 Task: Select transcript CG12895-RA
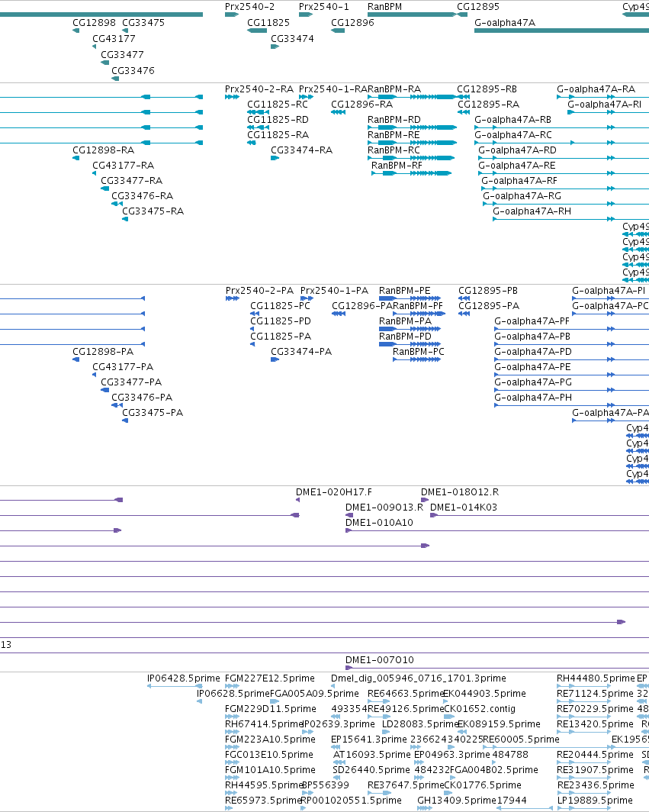point(488,105)
